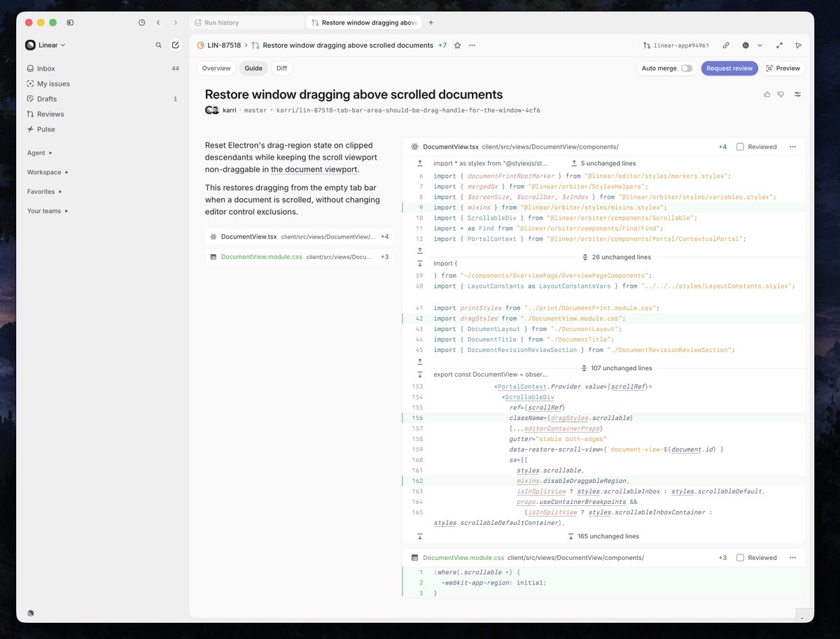This screenshot has height=639, width=840.
Task: Open Pulse in the sidebar
Action: tap(103, 129)
